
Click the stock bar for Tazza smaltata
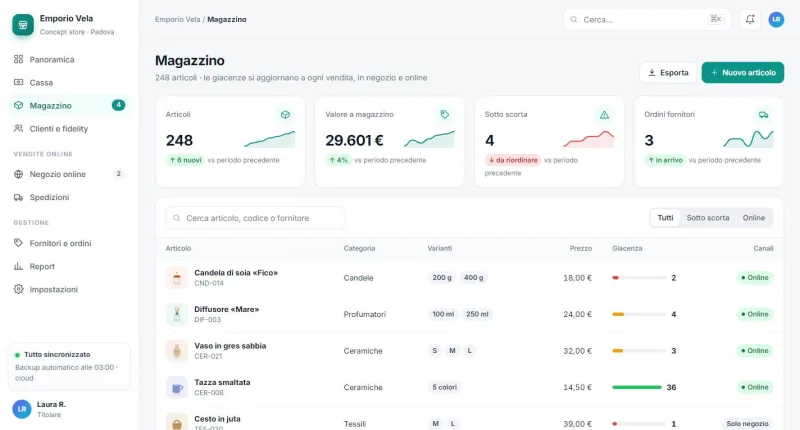point(637,388)
